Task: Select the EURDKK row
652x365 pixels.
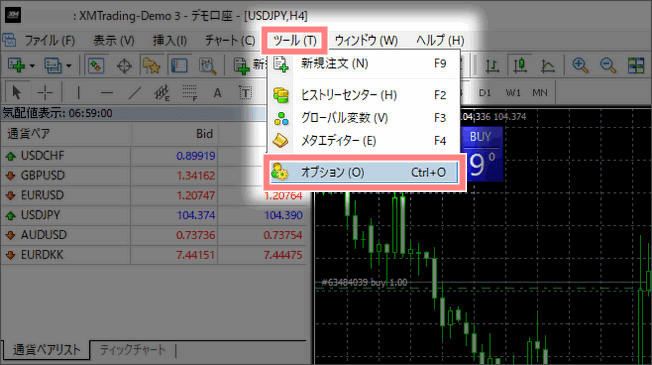Action: point(153,254)
